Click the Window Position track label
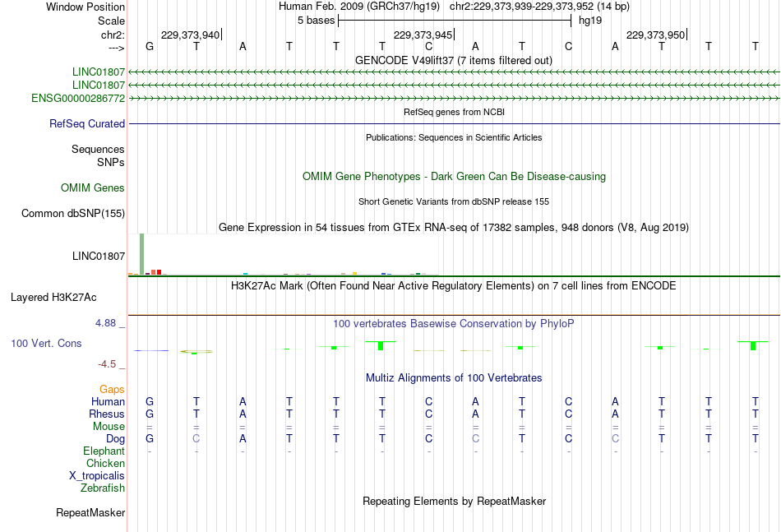The image size is (781, 532). [85, 7]
